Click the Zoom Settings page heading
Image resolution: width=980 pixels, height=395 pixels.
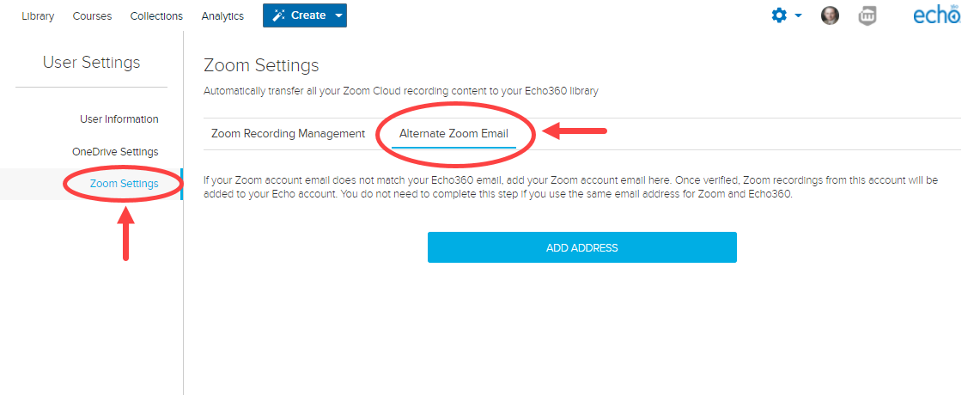[261, 65]
